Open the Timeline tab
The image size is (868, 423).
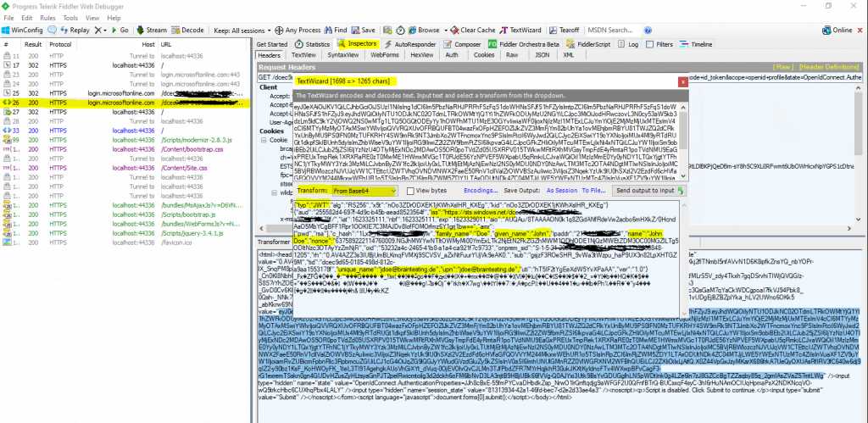pyautogui.click(x=696, y=44)
